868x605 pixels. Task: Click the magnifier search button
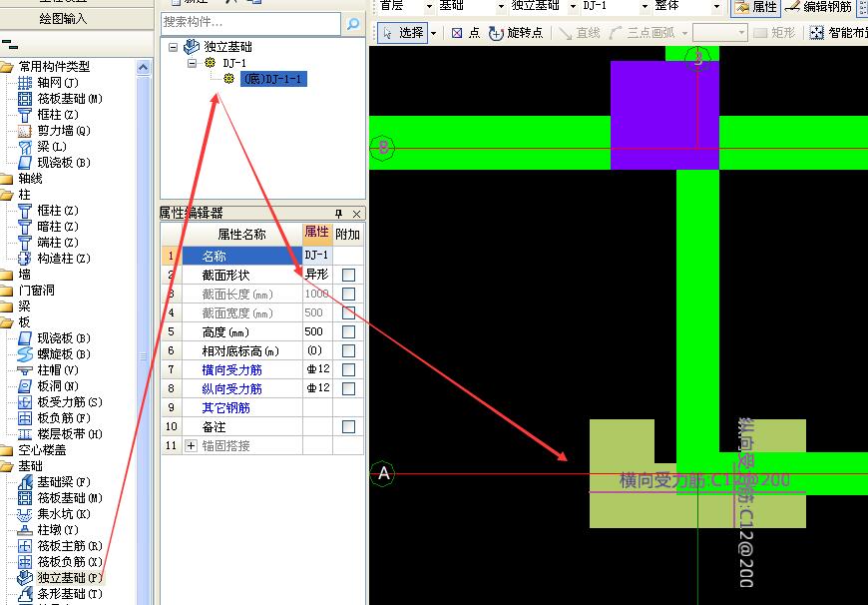[x=353, y=23]
